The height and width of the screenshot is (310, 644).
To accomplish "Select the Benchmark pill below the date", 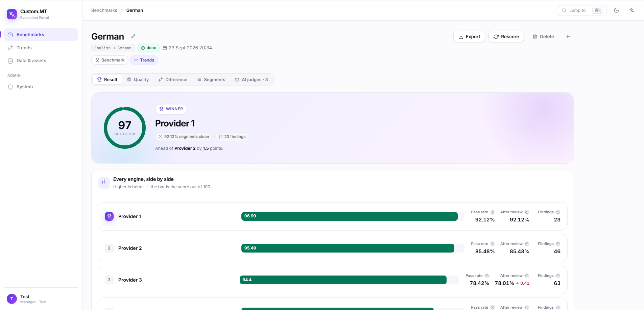I will pyautogui.click(x=110, y=60).
